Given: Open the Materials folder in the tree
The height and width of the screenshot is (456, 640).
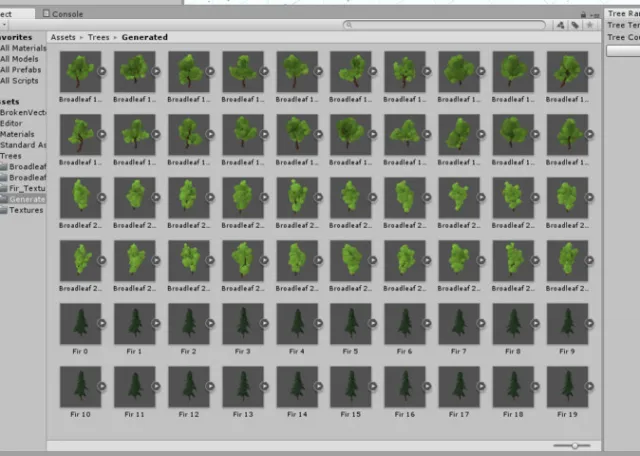Looking at the screenshot, I should point(17,134).
